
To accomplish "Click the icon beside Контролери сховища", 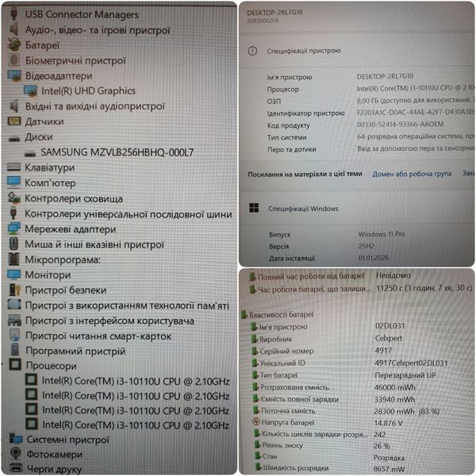I will pyautogui.click(x=14, y=198).
